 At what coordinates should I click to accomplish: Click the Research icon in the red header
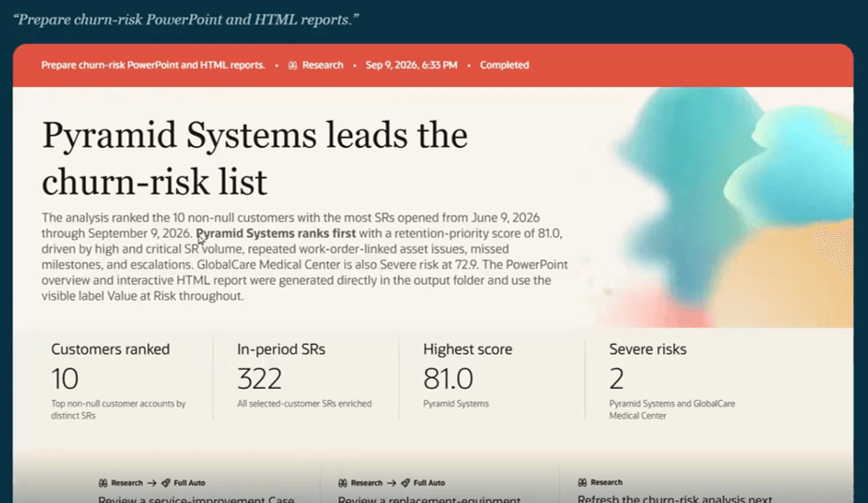[292, 66]
